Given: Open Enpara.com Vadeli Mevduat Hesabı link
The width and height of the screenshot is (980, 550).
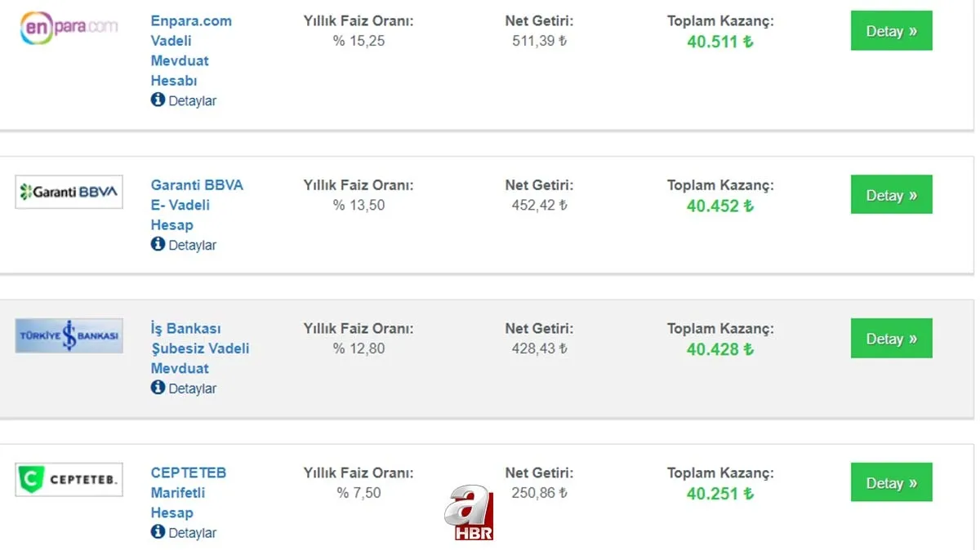Looking at the screenshot, I should point(183,51).
